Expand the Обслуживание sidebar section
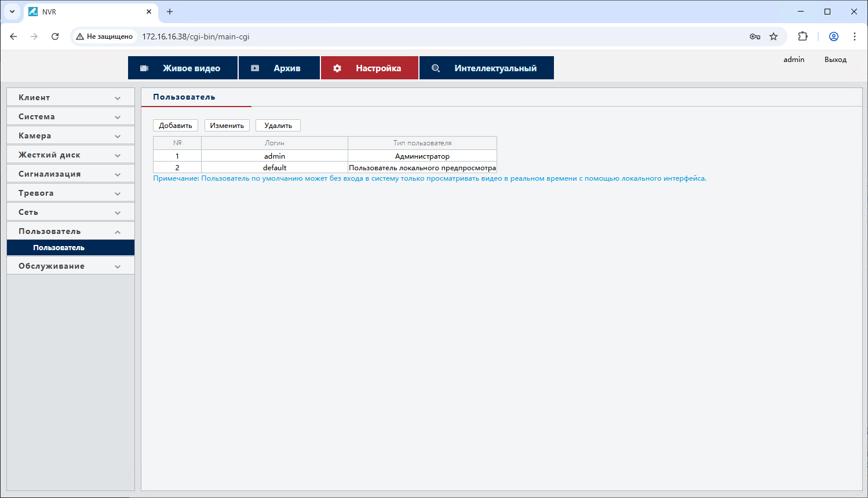Viewport: 868px width, 498px height. (71, 266)
